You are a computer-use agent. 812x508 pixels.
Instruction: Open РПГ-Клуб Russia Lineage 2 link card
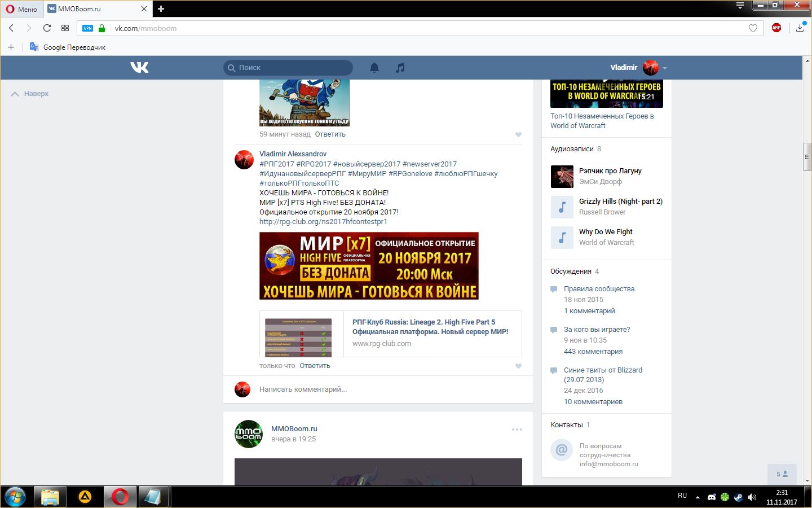point(390,334)
